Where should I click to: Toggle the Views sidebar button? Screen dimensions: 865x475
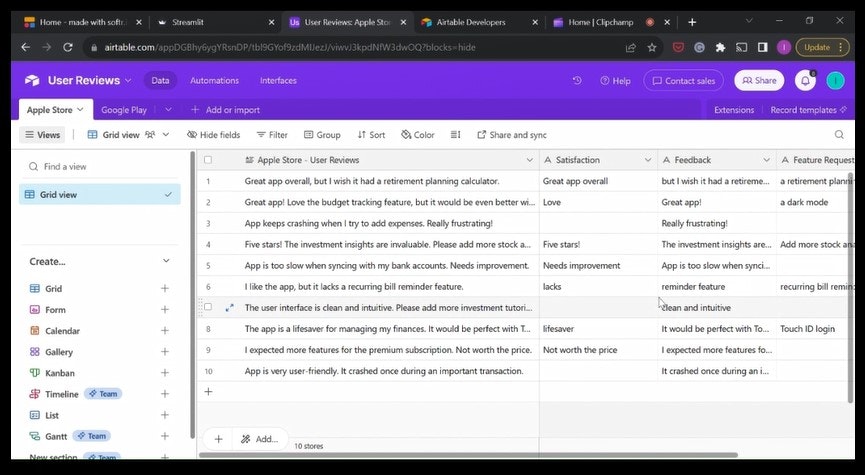tap(42, 135)
